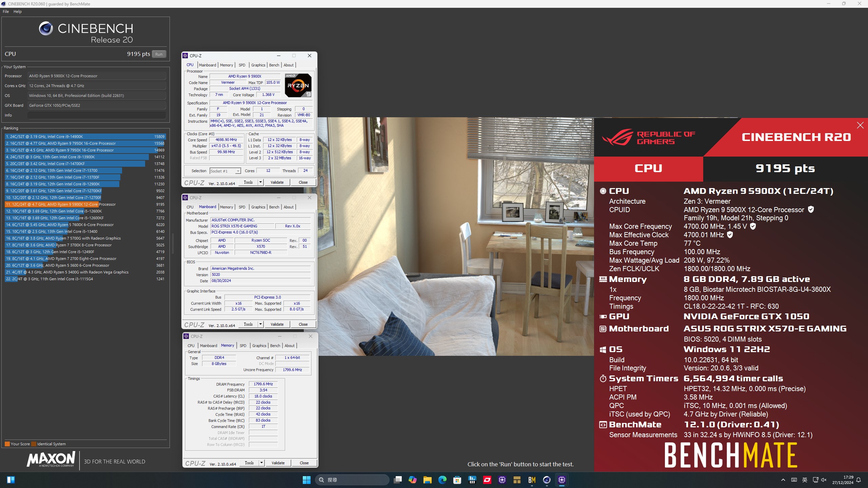Select ranking row Intel Core i3-1115G4
Screen dimensions: 868x488
coord(85,279)
